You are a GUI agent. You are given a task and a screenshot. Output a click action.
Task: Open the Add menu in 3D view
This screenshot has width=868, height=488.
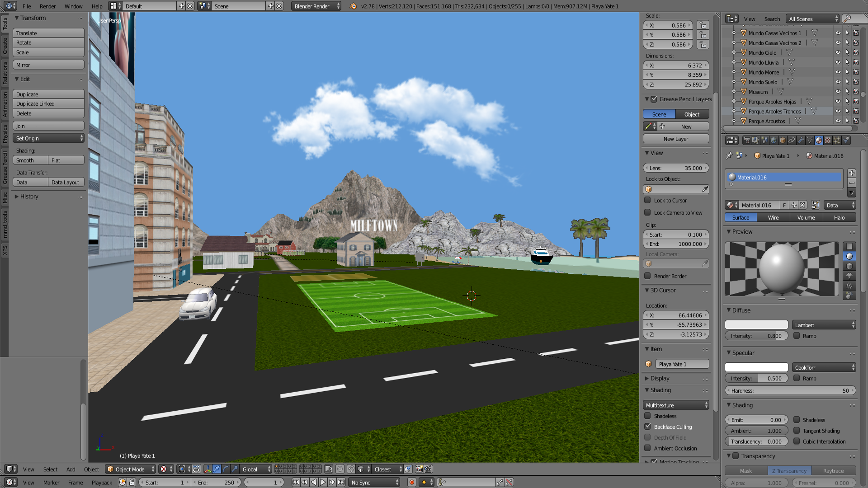point(71,469)
